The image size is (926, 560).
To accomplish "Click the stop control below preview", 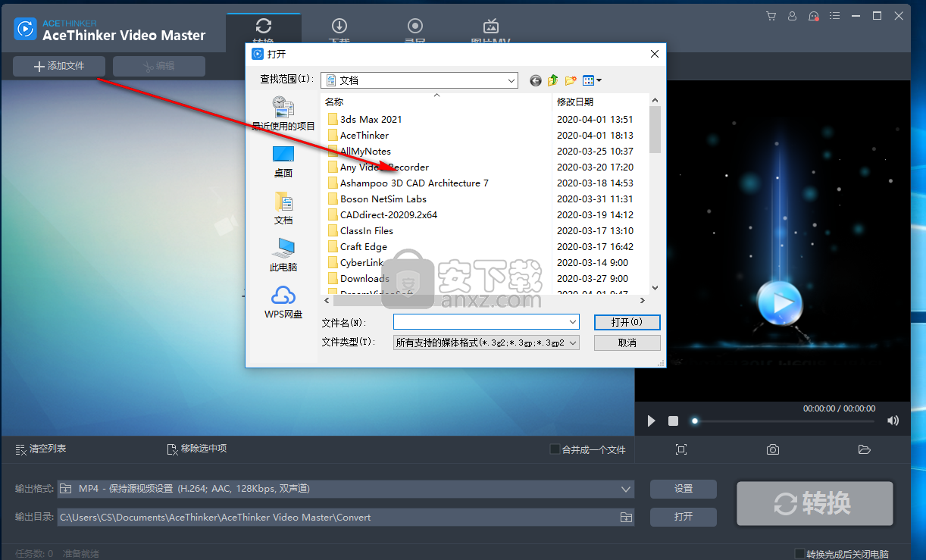I will pyautogui.click(x=673, y=421).
